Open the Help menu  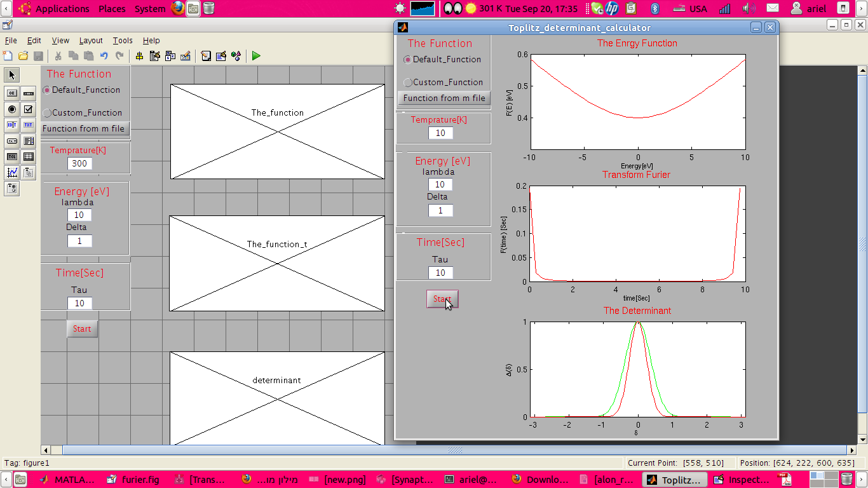point(151,40)
